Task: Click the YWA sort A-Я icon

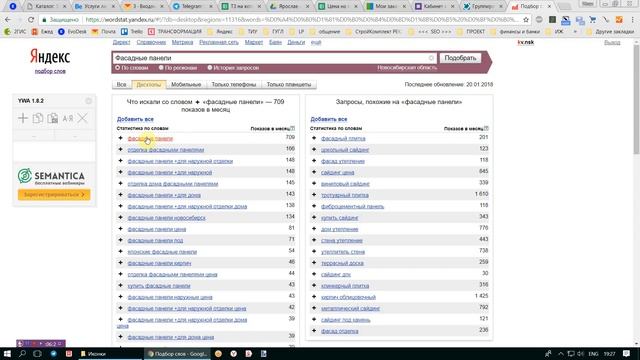Action: click(x=68, y=118)
